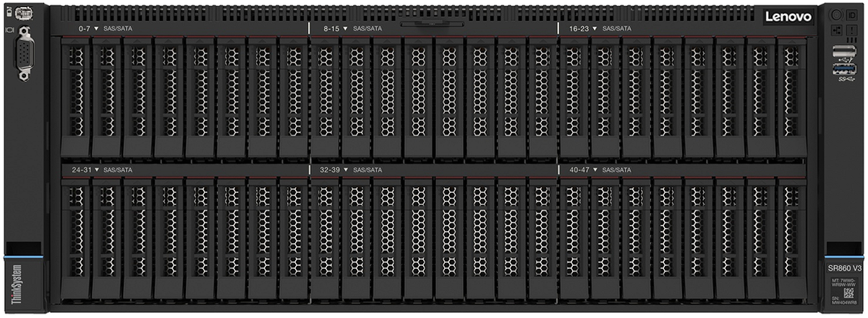Image resolution: width=868 pixels, height=318 pixels.
Task: Click the triangle next to 0-7 label
Action: pyautogui.click(x=96, y=29)
